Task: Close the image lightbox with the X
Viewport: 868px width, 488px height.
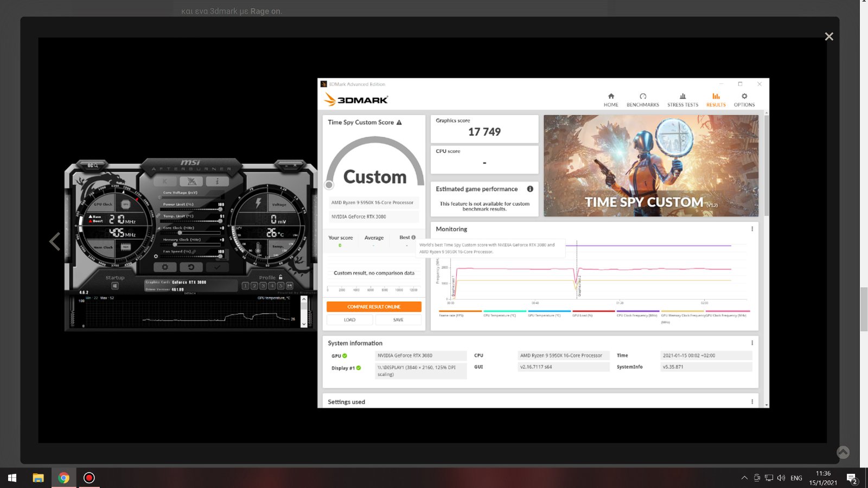Action: tap(829, 36)
